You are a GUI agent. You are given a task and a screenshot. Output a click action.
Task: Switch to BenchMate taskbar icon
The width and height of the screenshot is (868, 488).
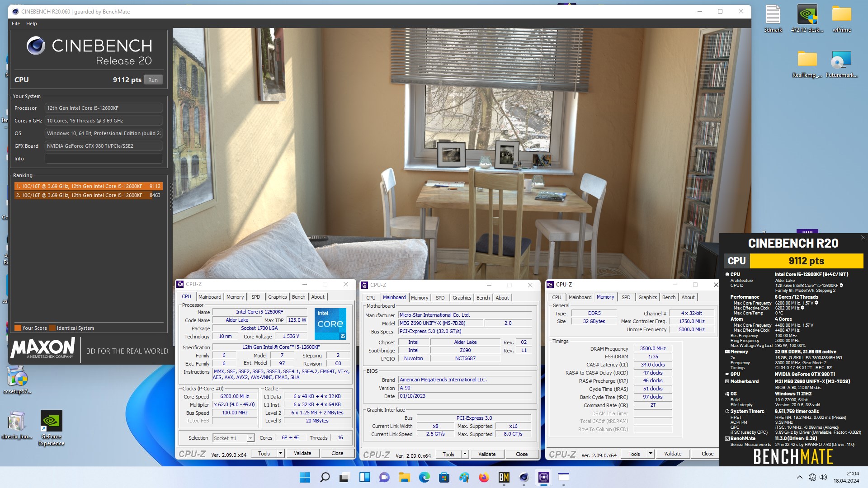pos(504,477)
